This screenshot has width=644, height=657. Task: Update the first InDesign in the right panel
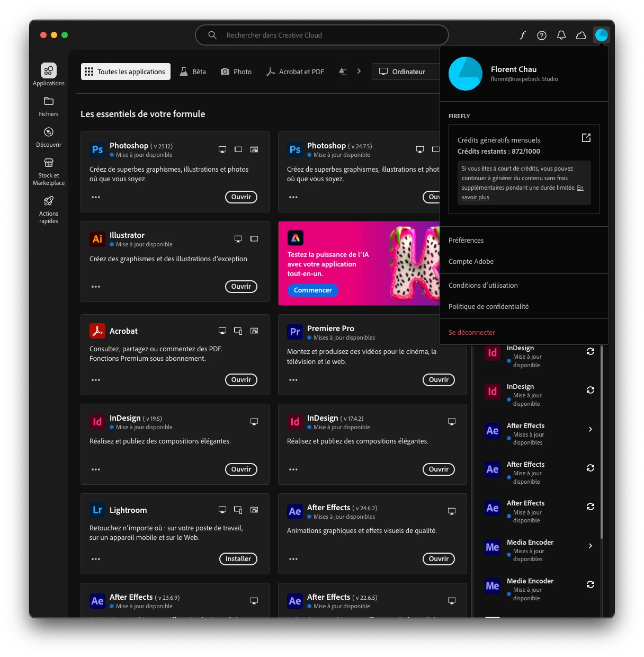591,351
